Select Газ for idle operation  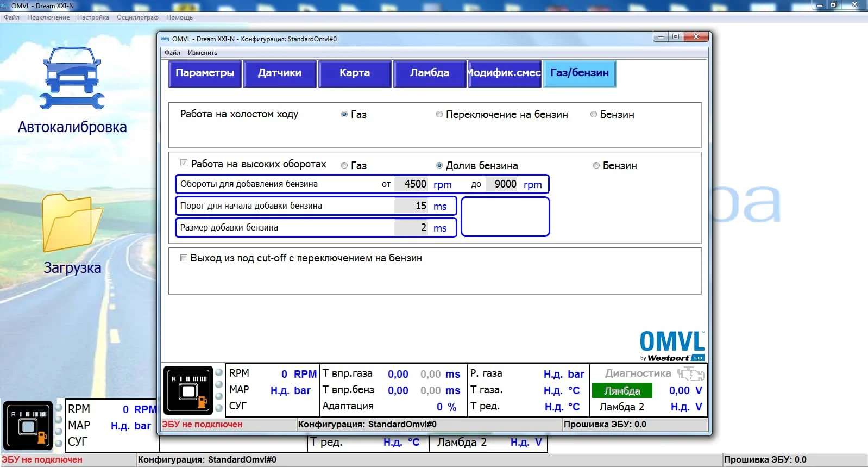pos(344,115)
